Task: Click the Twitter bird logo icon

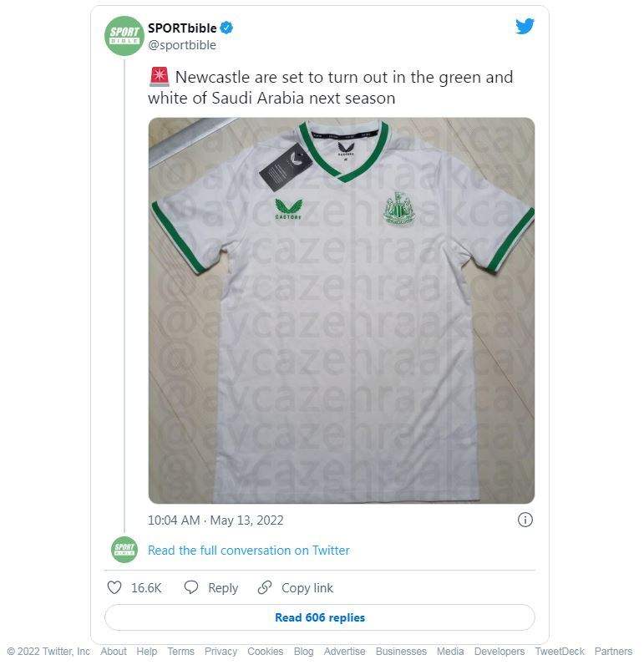Action: (525, 26)
